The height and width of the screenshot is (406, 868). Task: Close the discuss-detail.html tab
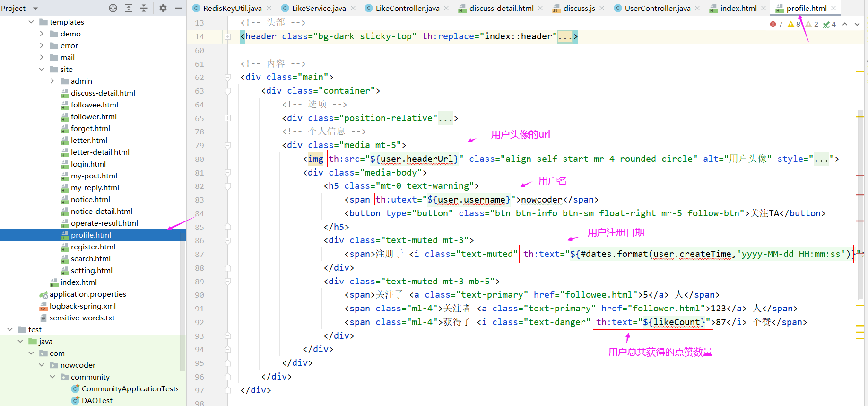pyautogui.click(x=540, y=8)
